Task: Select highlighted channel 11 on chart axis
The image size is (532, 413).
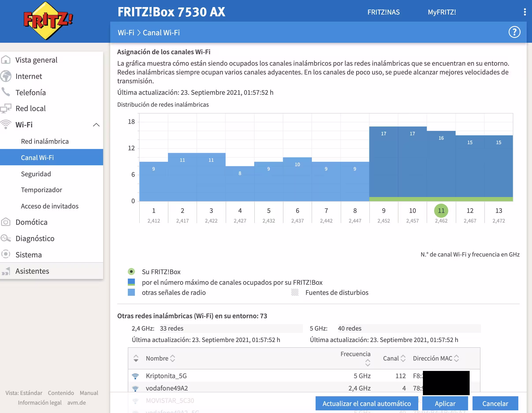Action: [441, 210]
